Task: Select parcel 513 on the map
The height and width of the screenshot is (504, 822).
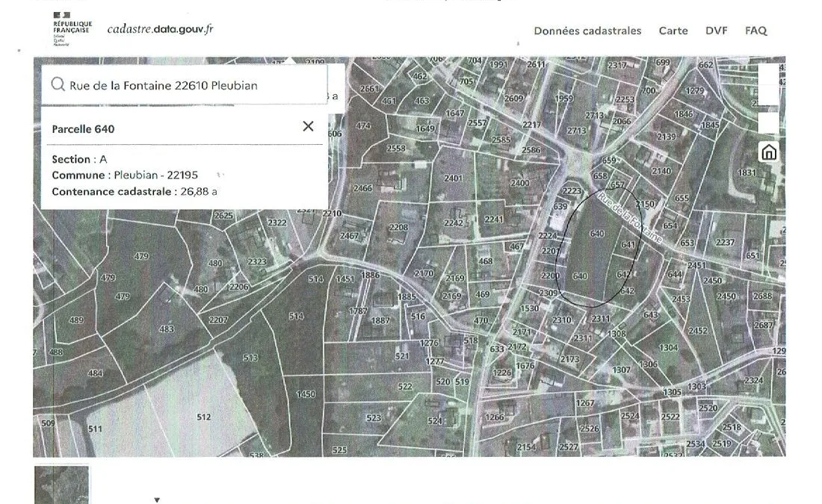Action: 250,358
